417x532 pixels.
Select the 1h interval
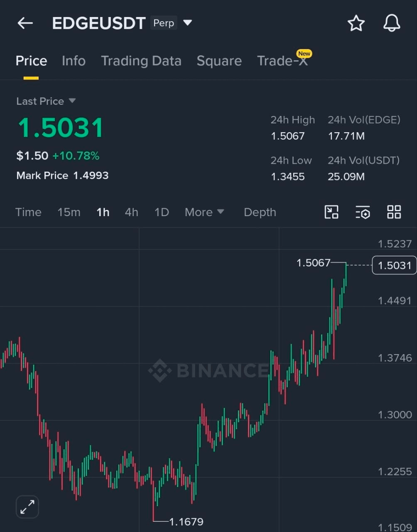point(103,212)
